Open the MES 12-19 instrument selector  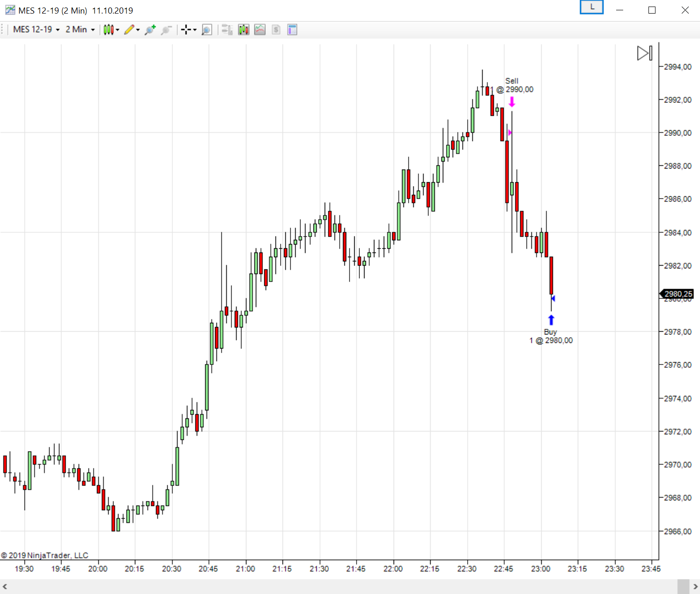coord(37,30)
